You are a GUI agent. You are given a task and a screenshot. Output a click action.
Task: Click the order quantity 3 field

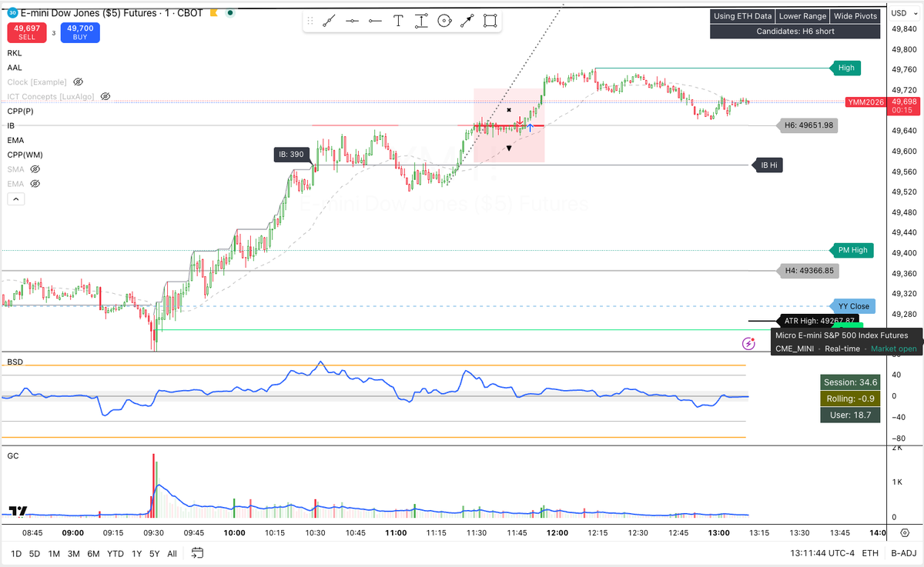coord(54,33)
